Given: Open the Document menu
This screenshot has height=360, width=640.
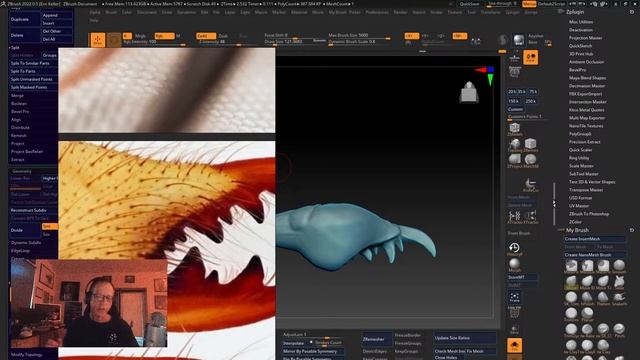Looking at the screenshot, I should point(147,12).
